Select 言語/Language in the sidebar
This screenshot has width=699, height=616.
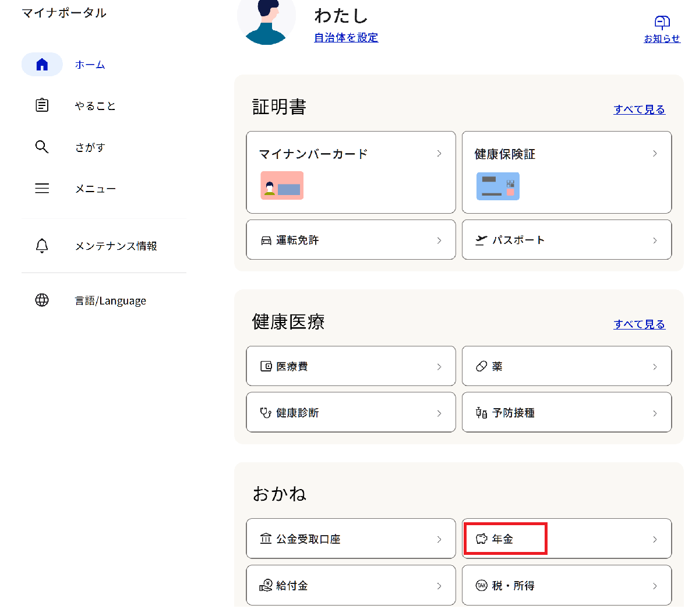click(110, 301)
